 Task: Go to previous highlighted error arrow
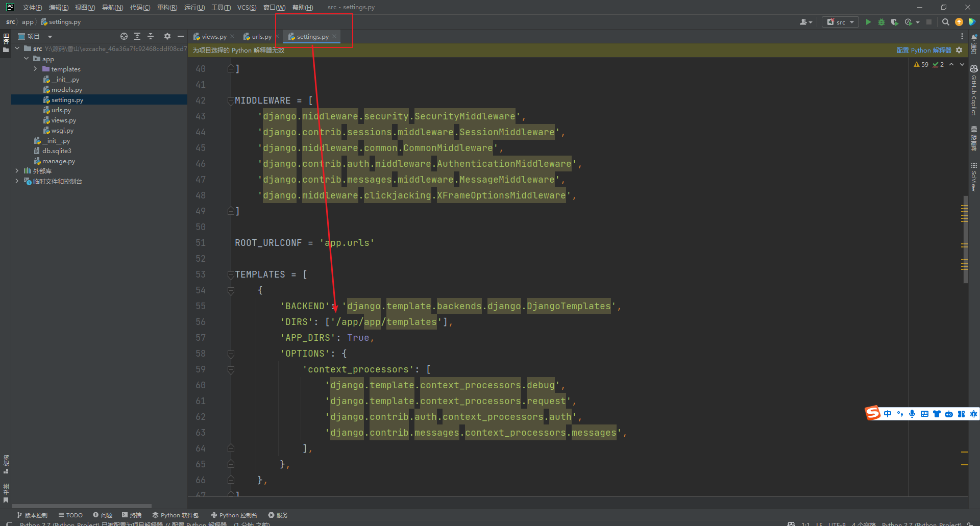point(951,65)
